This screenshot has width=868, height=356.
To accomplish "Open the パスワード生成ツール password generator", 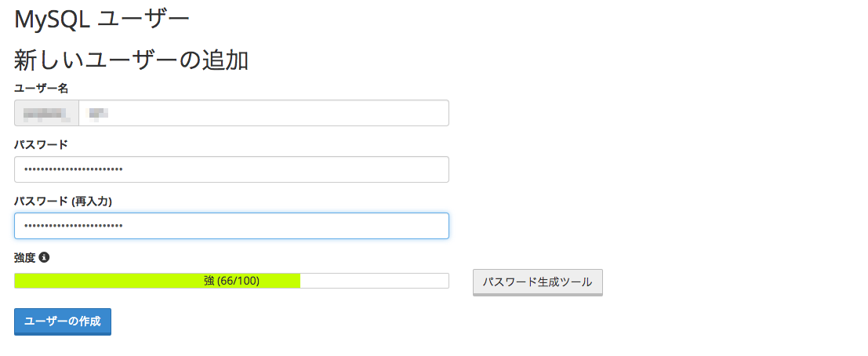I will pyautogui.click(x=537, y=282).
